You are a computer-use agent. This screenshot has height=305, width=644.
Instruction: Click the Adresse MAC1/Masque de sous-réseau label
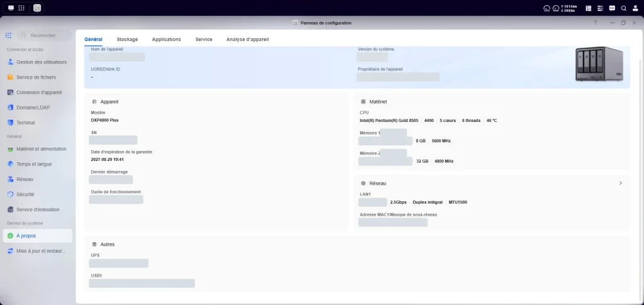398,214
